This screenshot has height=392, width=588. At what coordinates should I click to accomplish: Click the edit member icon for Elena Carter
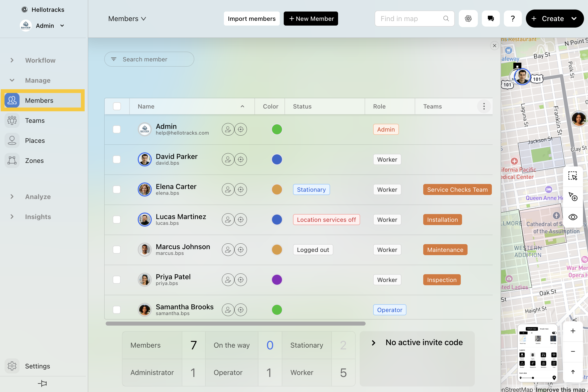click(228, 189)
